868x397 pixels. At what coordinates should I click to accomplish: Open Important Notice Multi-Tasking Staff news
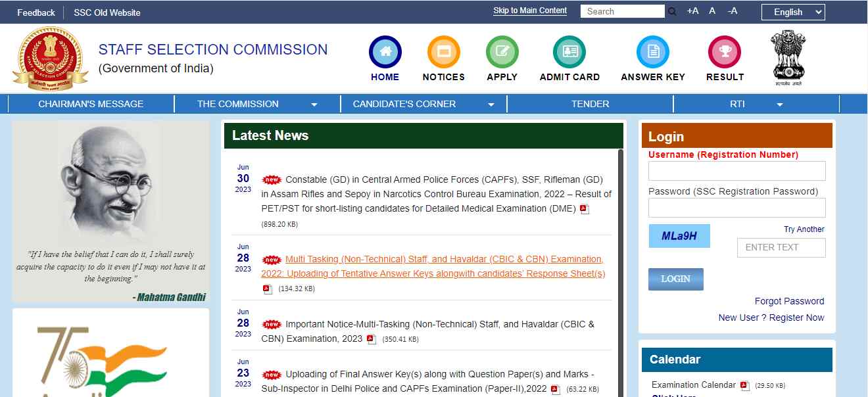coord(428,331)
